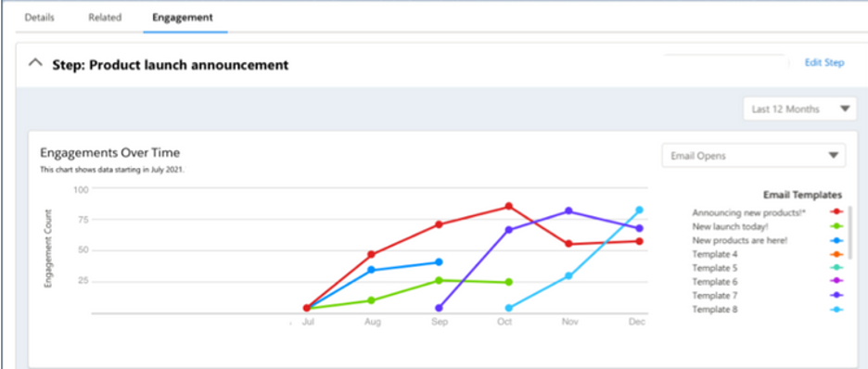Open the Email Opens metric dropdown
This screenshot has height=369, width=868.
coord(753,156)
